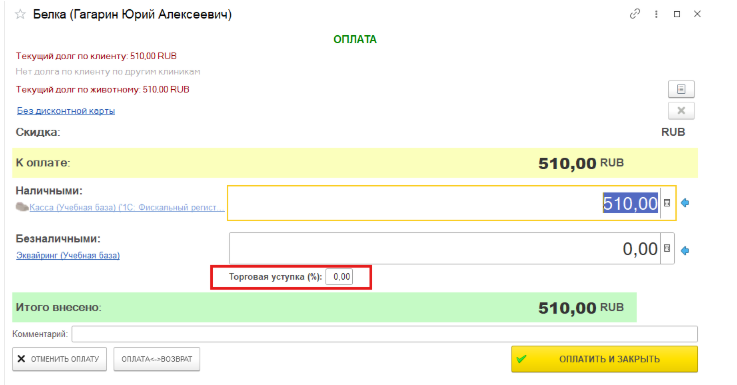The height and width of the screenshot is (385, 737).
Task: Close the payment window
Action: [x=698, y=14]
